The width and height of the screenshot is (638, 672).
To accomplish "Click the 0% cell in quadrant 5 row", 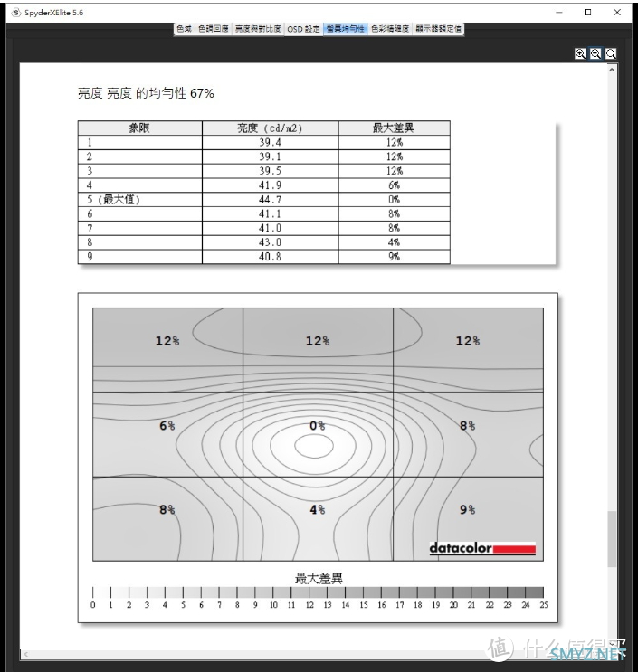I will pyautogui.click(x=394, y=199).
